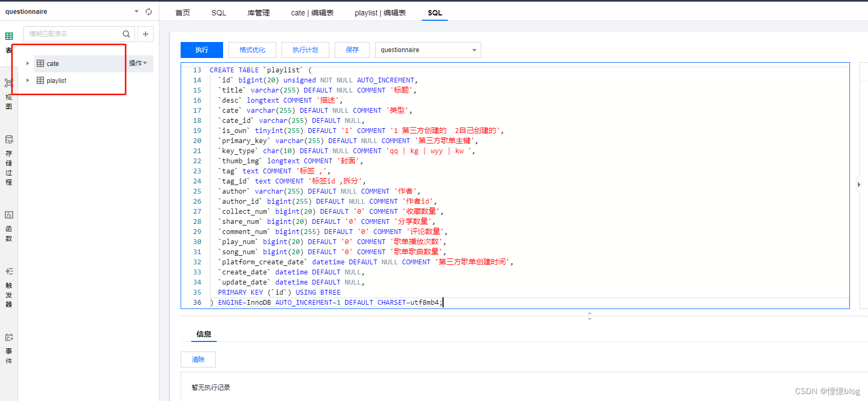Click the search magnifier icon
Image resolution: width=868 pixels, height=401 pixels.
pos(126,34)
